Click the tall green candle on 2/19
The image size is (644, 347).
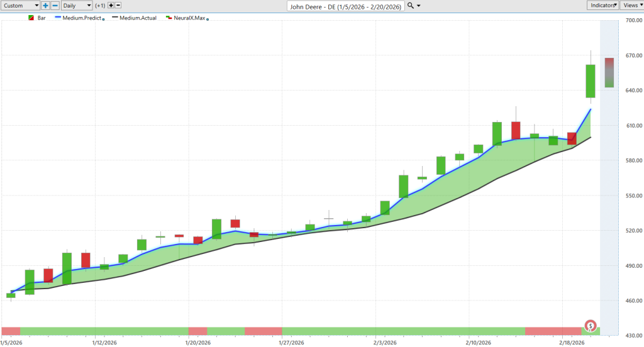(590, 81)
